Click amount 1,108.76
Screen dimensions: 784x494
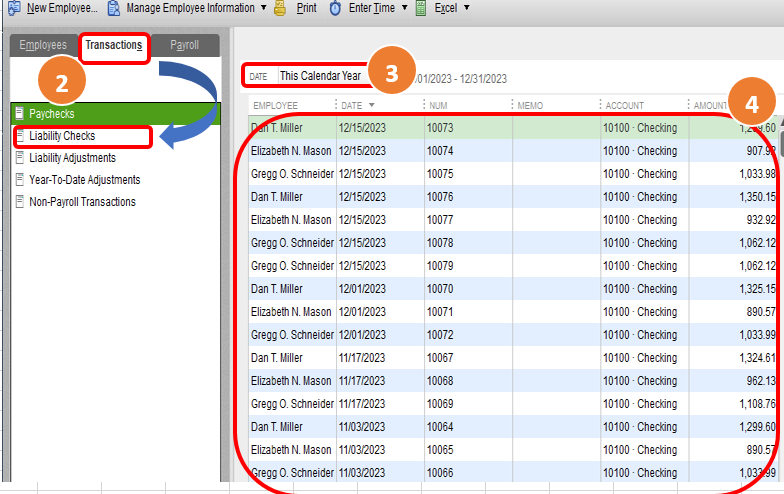coord(758,404)
